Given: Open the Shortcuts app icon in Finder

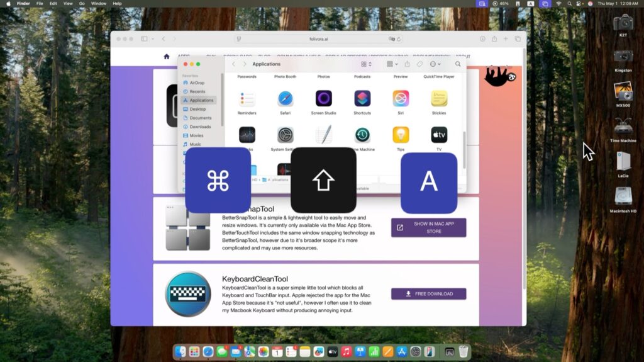Looking at the screenshot, I should point(362,99).
